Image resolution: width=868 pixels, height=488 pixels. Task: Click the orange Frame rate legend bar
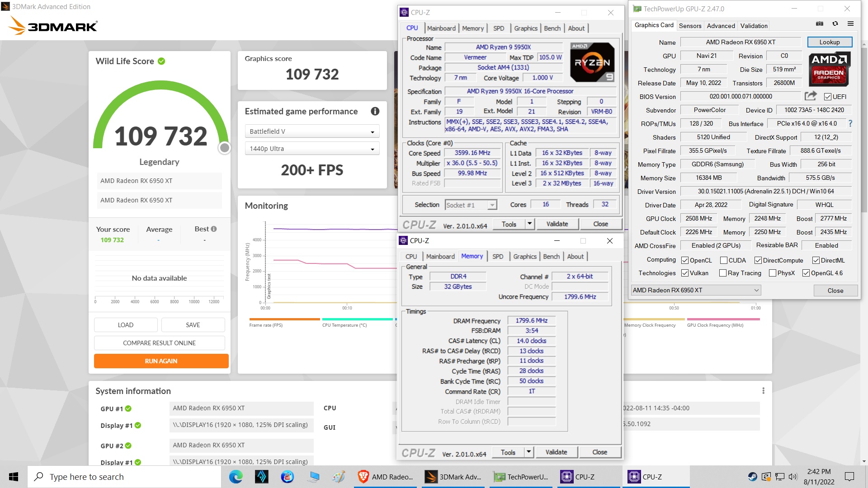pos(284,319)
